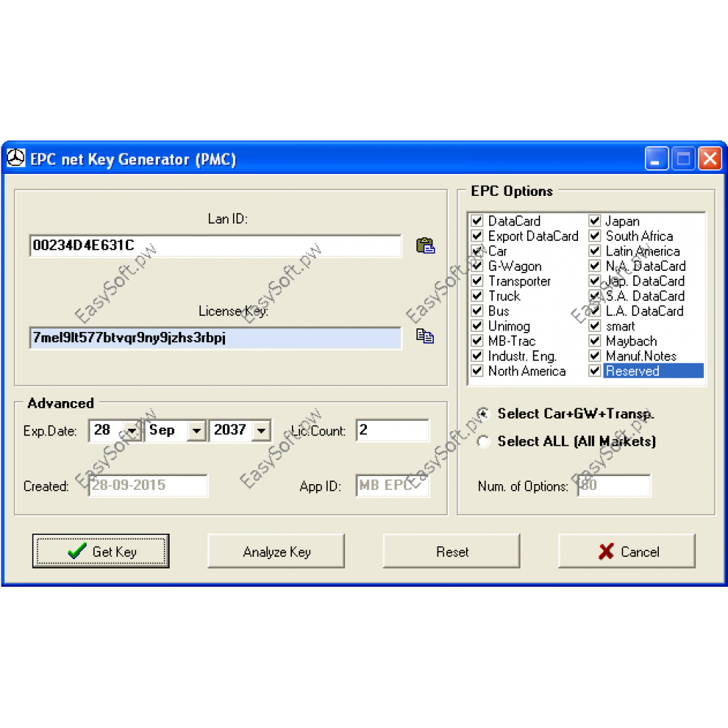Toggle the Export DataCard checkbox

[477, 236]
